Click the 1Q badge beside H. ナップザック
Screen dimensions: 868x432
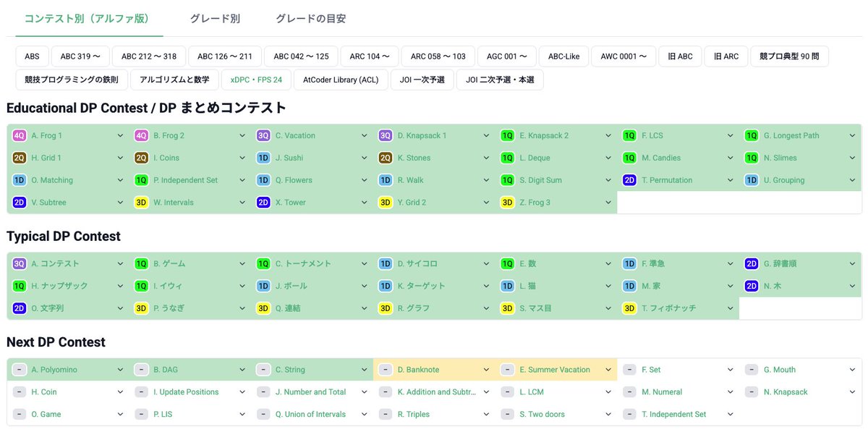(x=20, y=286)
